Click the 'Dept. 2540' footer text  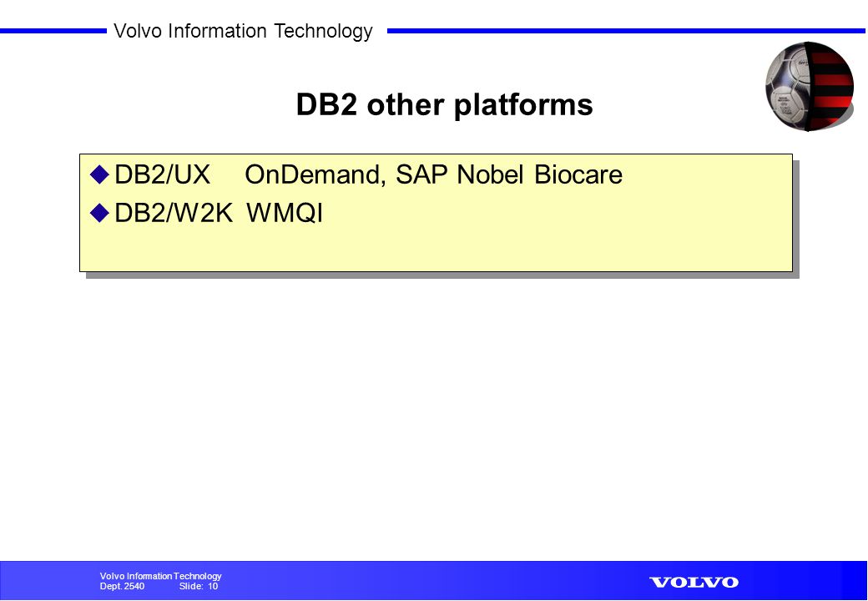[122, 586]
